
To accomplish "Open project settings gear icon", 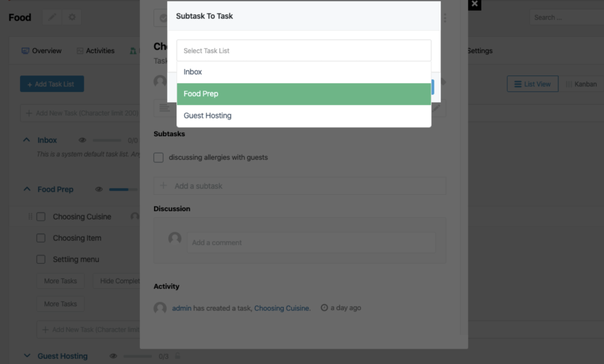I will [x=72, y=17].
